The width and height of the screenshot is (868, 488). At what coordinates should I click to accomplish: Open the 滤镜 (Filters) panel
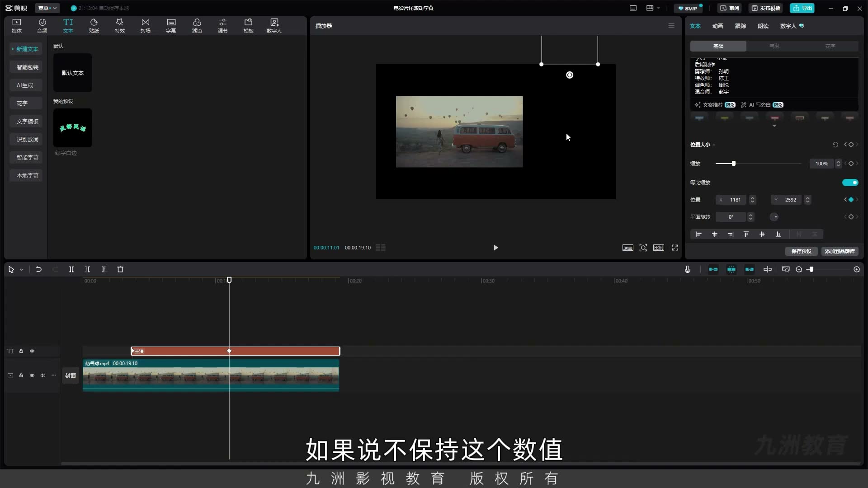tap(197, 26)
